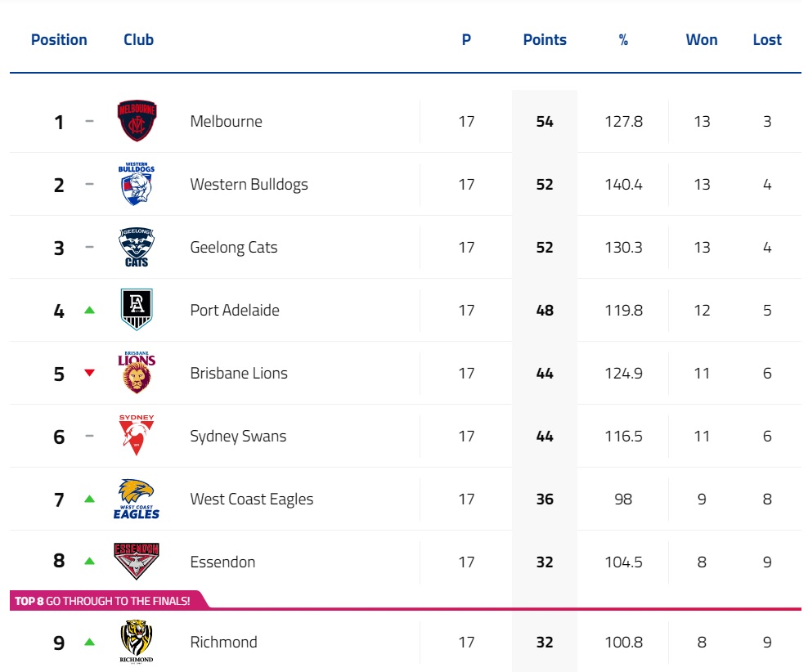
Task: Click the Sydney Swans club logo
Action: [137, 436]
